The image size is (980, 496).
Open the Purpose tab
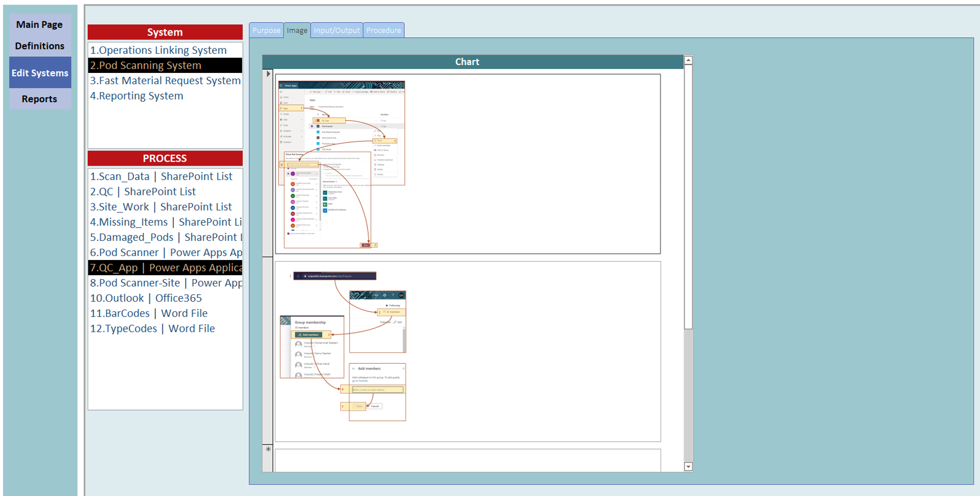coord(266,30)
